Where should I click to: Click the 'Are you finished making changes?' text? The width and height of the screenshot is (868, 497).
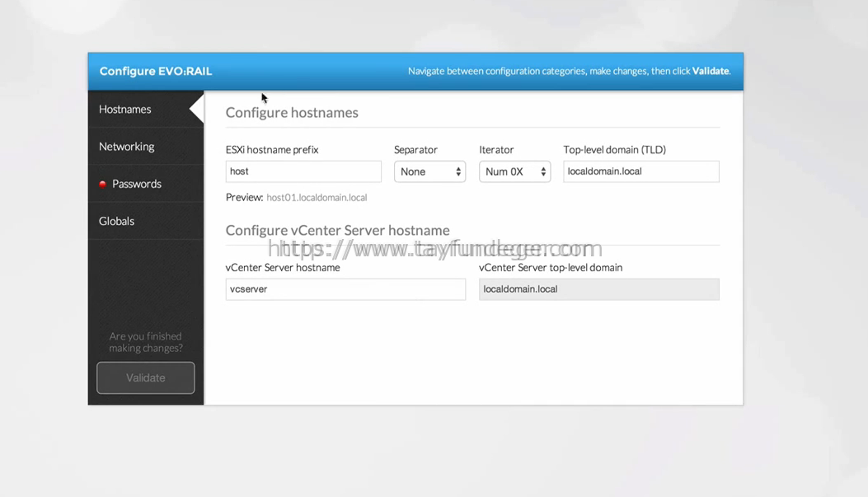(x=146, y=342)
